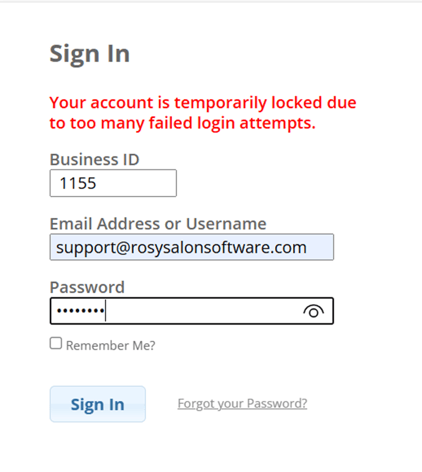422x472 pixels.
Task: Open the Forgot your Password link
Action: (x=242, y=404)
